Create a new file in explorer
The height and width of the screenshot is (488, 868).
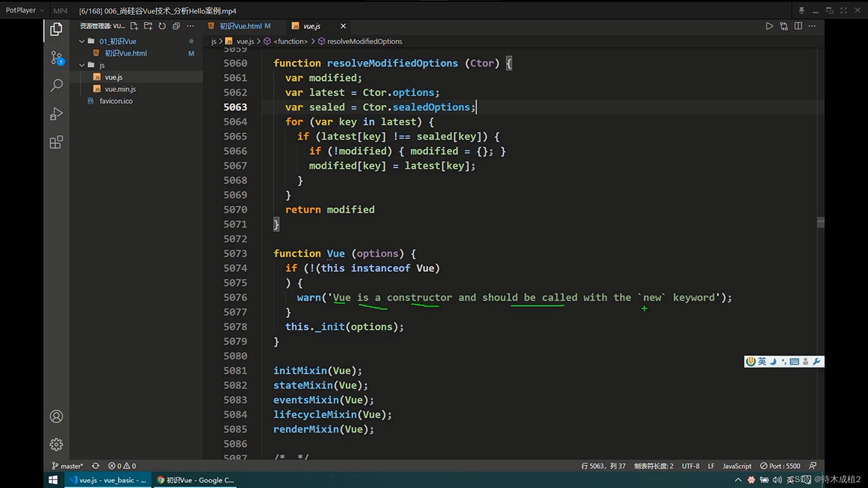[x=134, y=26]
